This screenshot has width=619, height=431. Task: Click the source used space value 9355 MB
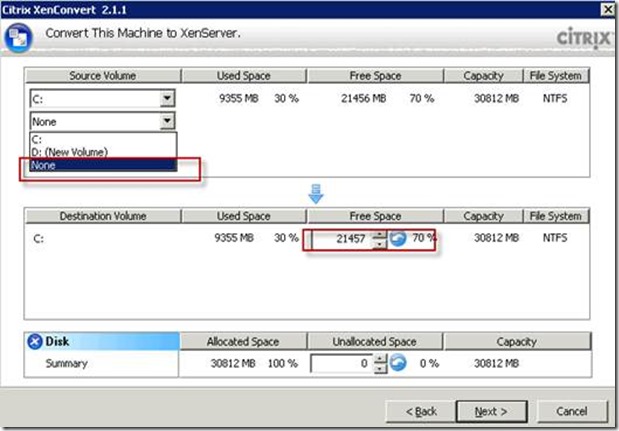pyautogui.click(x=239, y=98)
